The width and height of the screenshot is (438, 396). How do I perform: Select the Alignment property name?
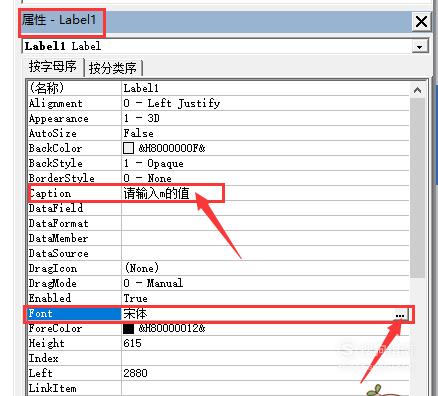(x=55, y=103)
